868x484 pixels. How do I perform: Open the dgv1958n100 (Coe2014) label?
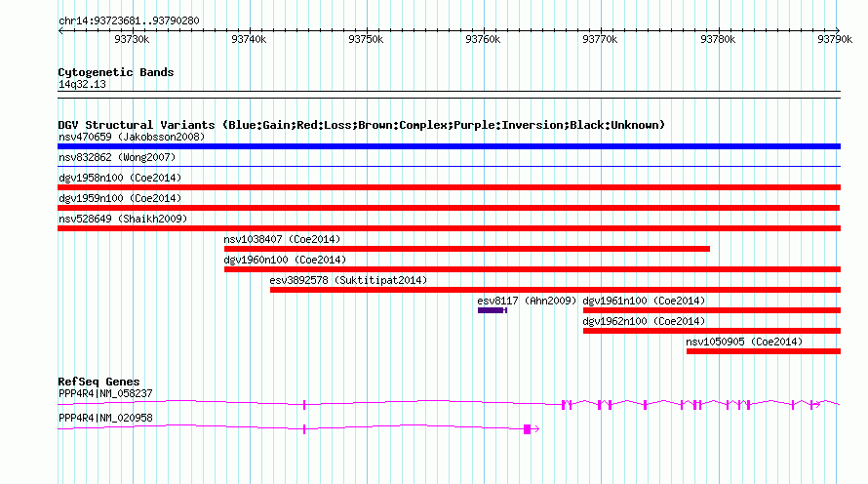pyautogui.click(x=120, y=178)
